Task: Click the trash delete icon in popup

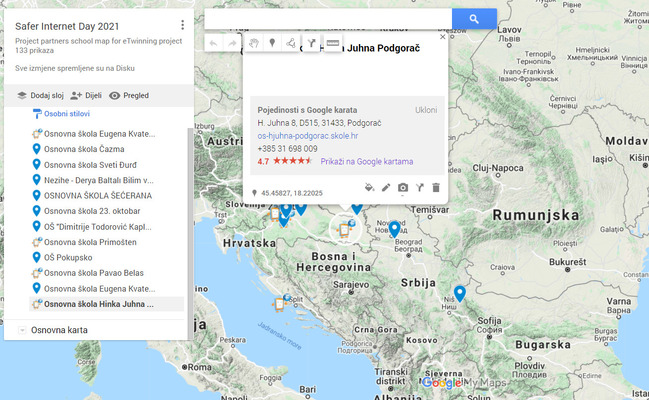Action: (x=436, y=188)
